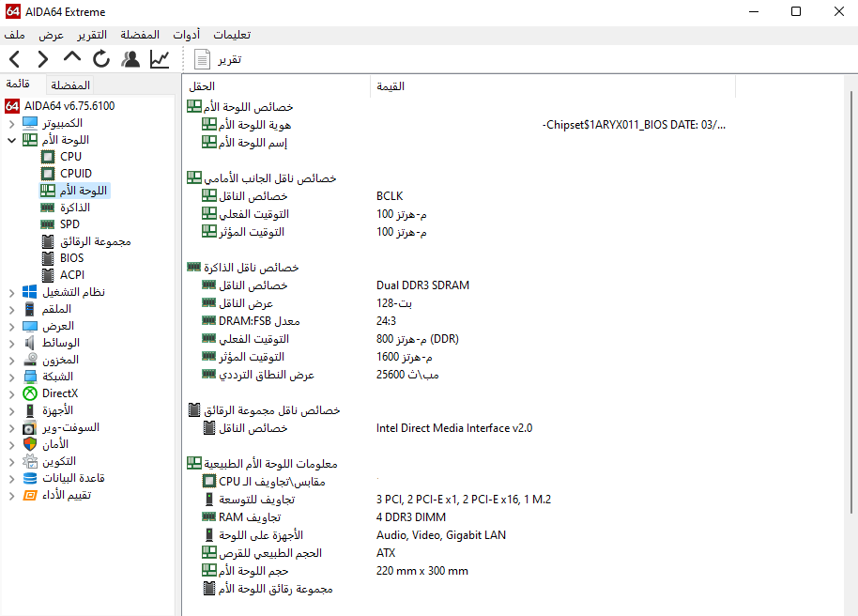Expand the الوسائط tree node
858x616 pixels.
[x=11, y=344]
